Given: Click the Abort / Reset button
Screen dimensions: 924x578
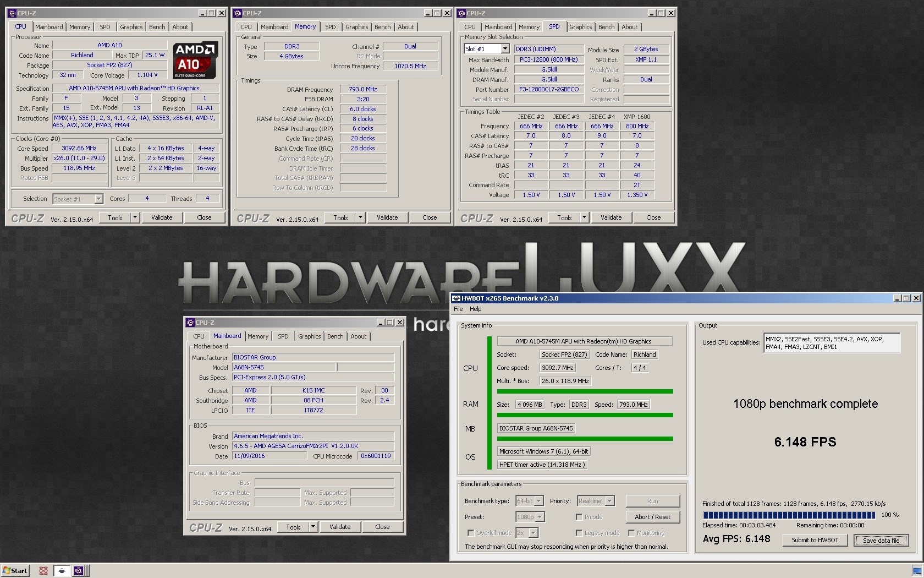Looking at the screenshot, I should [653, 517].
